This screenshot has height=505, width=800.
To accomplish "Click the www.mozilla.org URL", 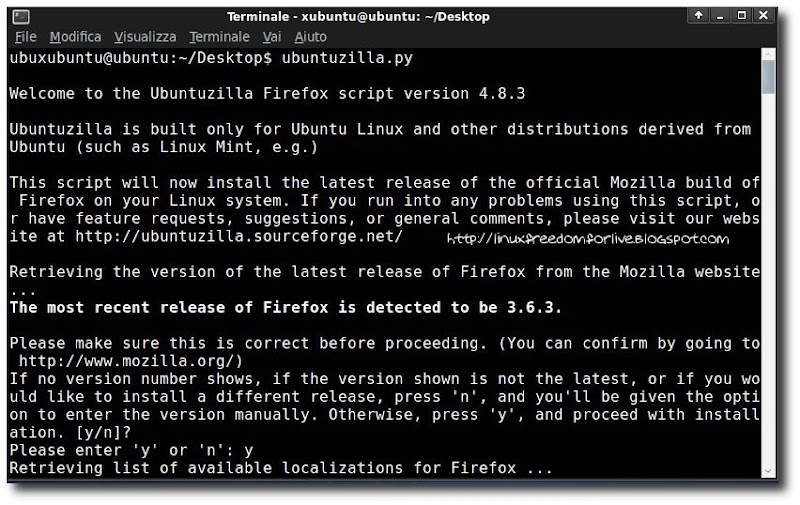I will 130,361.
